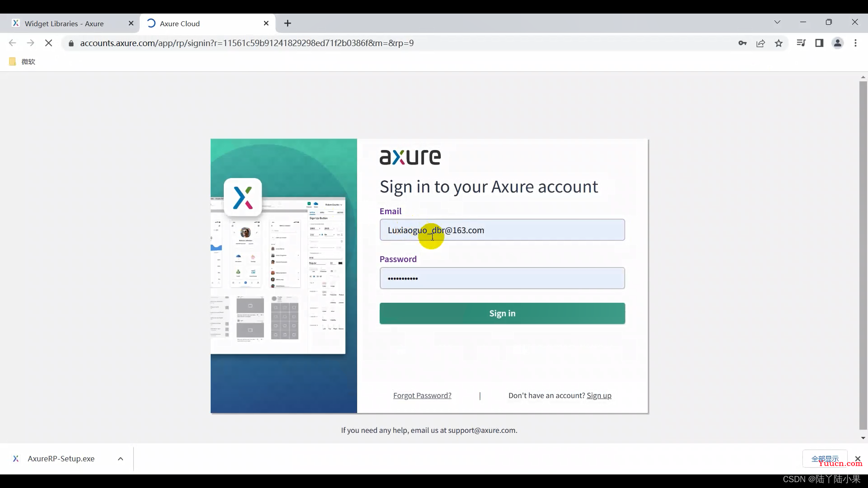
Task: Click the scrollbar down arrow
Action: click(x=863, y=438)
